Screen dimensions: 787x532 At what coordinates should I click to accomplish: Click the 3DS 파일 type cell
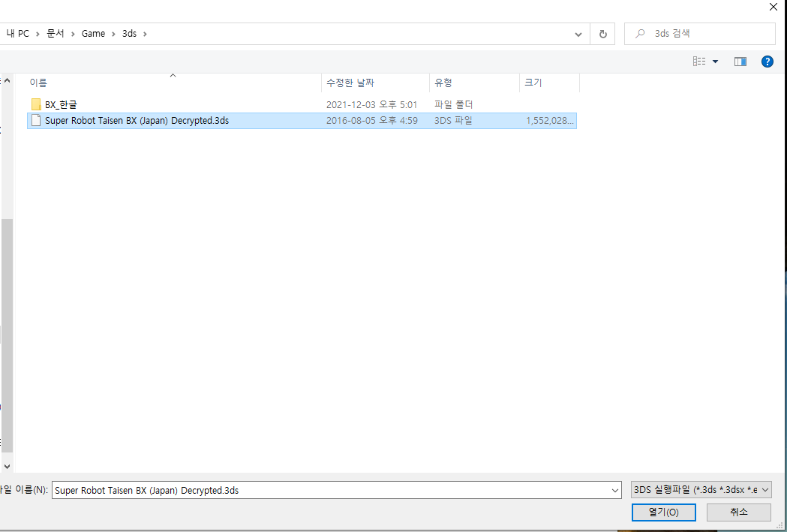tap(453, 121)
